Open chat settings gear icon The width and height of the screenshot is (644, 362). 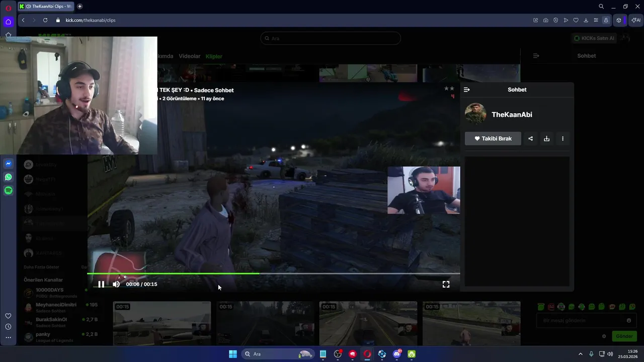[x=604, y=336]
